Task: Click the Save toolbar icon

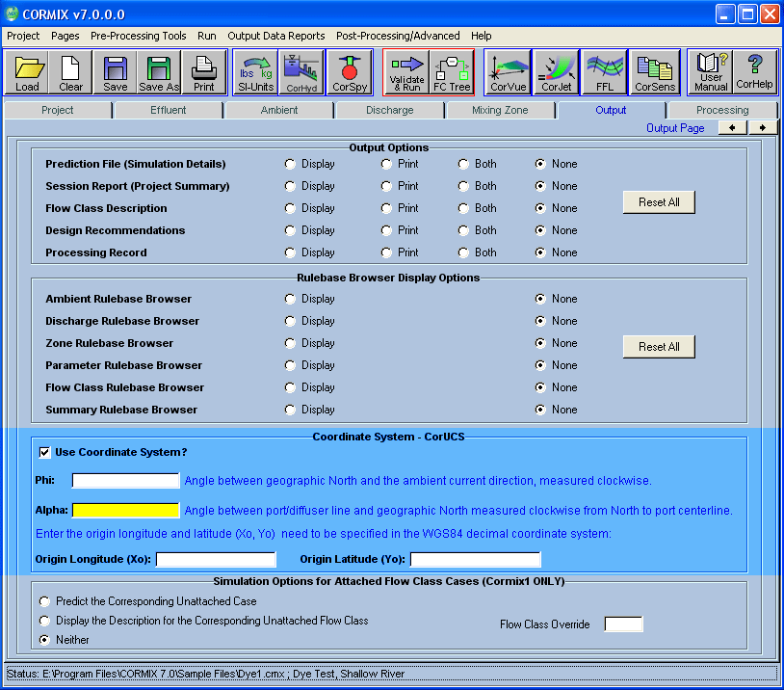Action: (115, 72)
